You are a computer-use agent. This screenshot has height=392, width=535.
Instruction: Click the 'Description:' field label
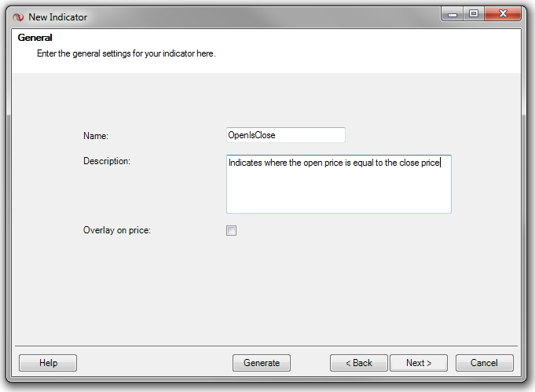[x=106, y=161]
